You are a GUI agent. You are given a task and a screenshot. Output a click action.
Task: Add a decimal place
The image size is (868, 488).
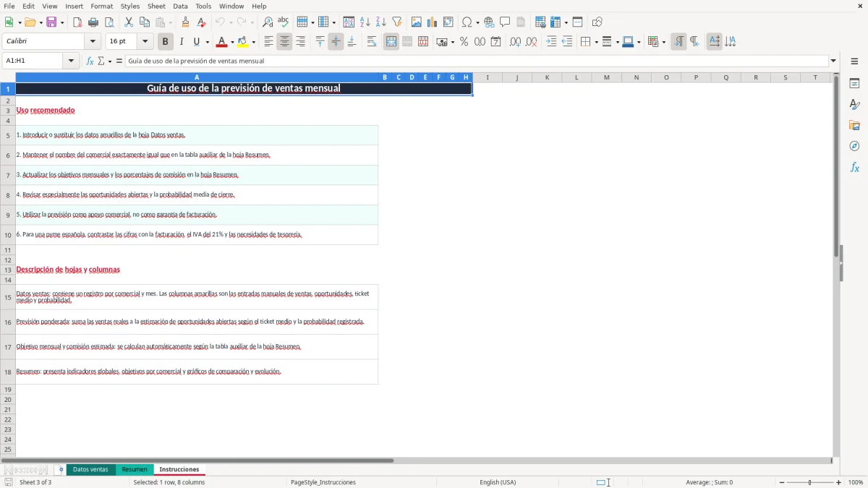tap(515, 42)
